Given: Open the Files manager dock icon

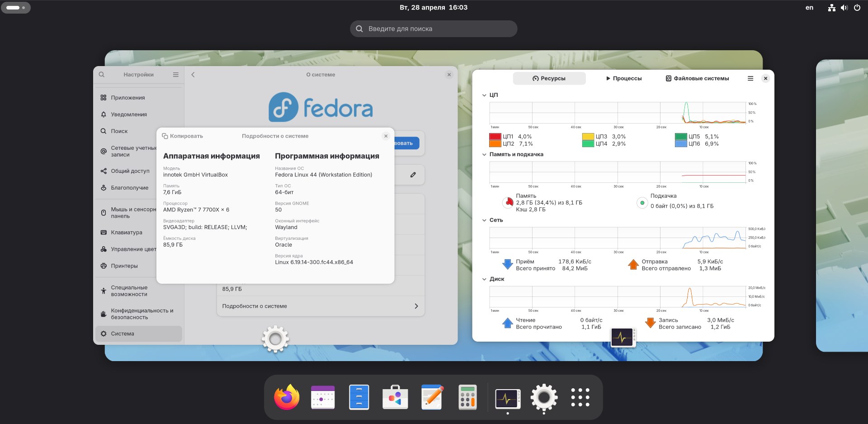Looking at the screenshot, I should pos(359,397).
